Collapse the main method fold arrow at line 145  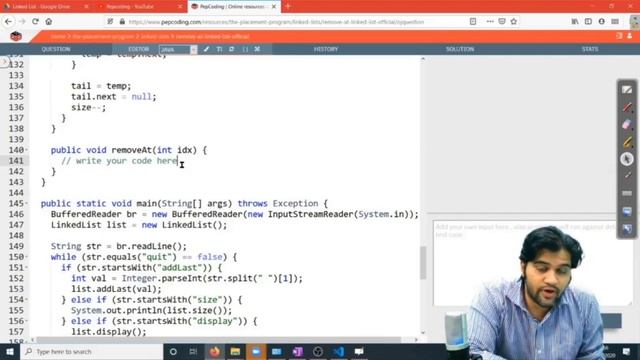(x=27, y=204)
